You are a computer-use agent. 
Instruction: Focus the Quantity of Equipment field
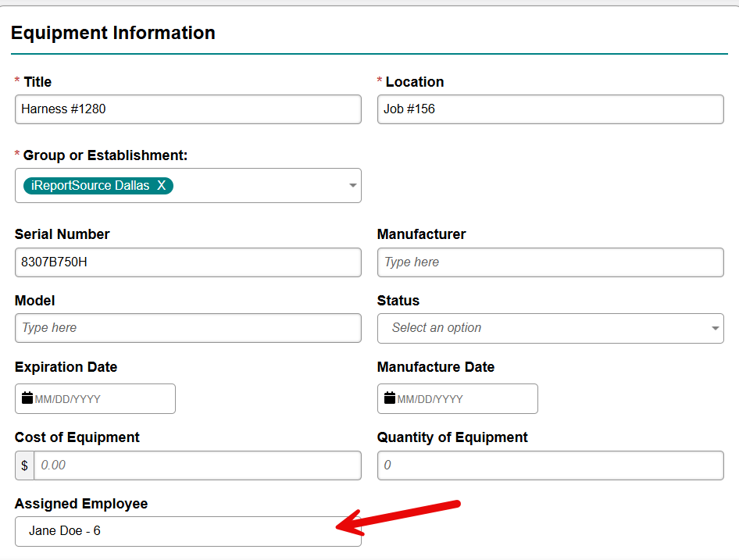pos(551,465)
